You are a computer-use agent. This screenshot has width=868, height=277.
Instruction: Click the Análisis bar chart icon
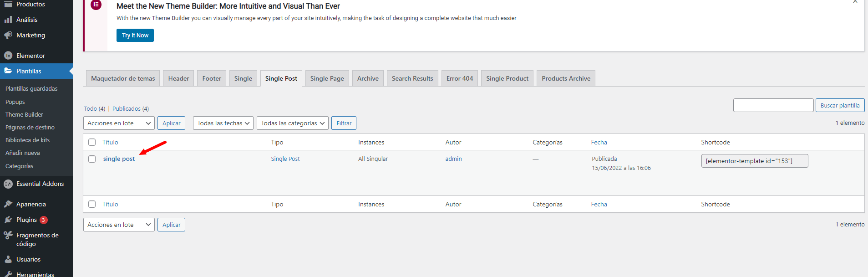pos(8,20)
